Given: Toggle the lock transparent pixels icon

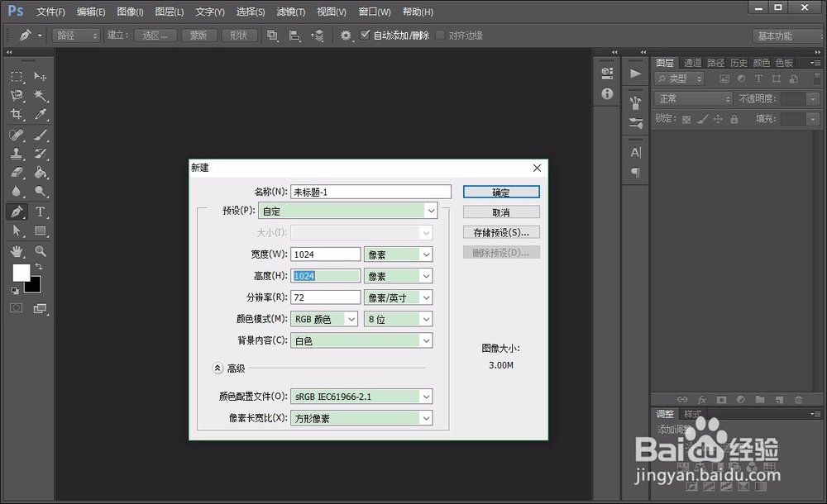Looking at the screenshot, I should click(x=687, y=118).
